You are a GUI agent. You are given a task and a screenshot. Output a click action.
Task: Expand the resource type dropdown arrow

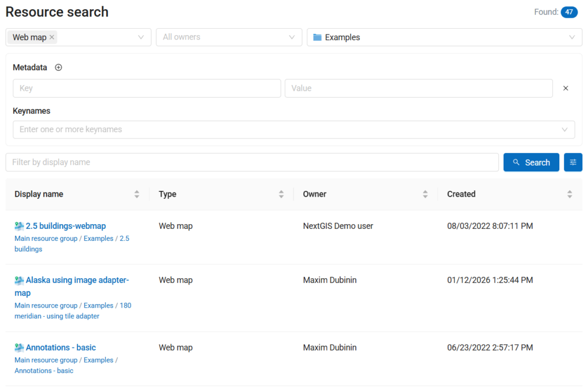pos(141,37)
